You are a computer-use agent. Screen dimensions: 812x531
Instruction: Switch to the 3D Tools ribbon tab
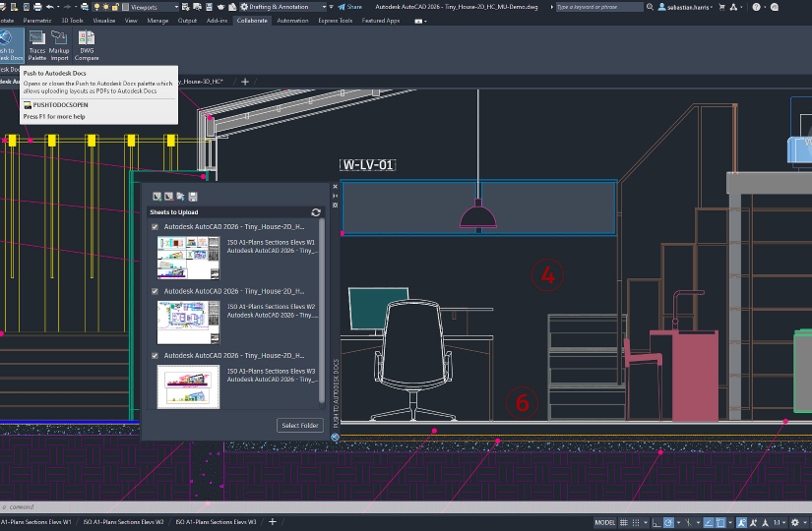pos(72,21)
